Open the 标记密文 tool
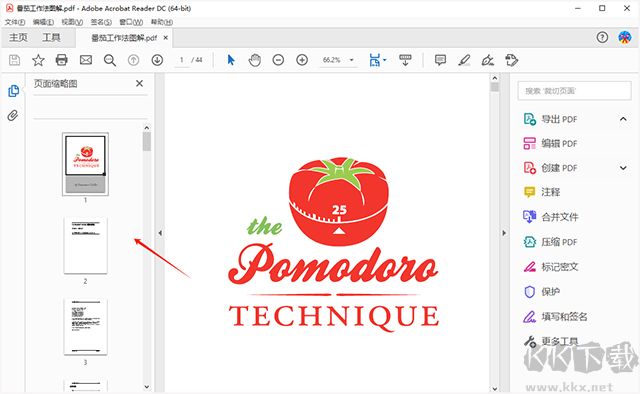This screenshot has height=394, width=640. click(559, 267)
